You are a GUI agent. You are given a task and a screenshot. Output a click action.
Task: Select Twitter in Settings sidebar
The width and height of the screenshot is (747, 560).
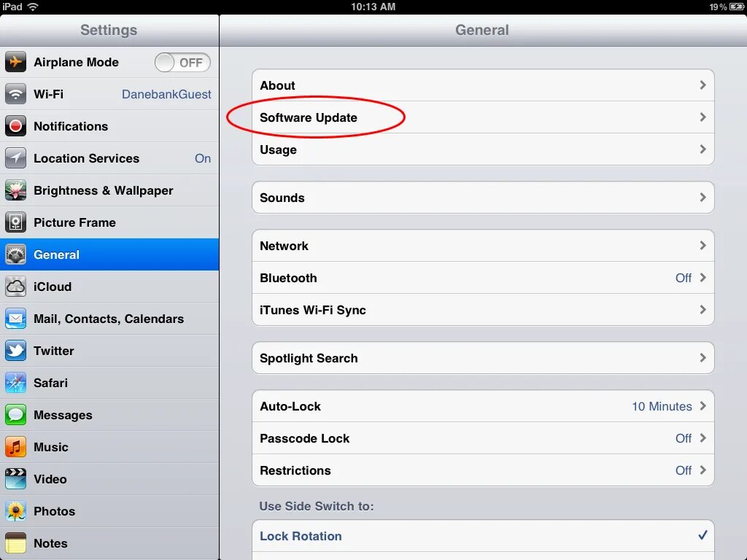click(x=109, y=351)
